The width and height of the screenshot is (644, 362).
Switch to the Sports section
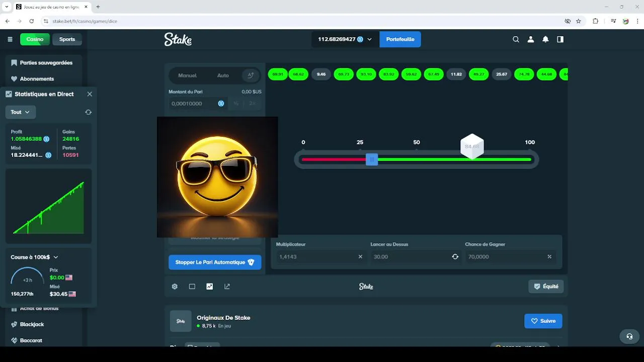(x=67, y=39)
